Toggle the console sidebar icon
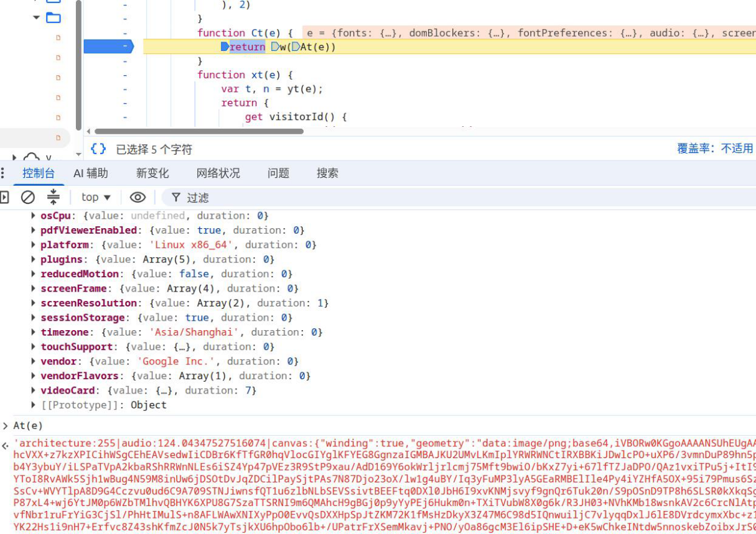Viewport: 756px width, 534px height. pyautogui.click(x=4, y=197)
